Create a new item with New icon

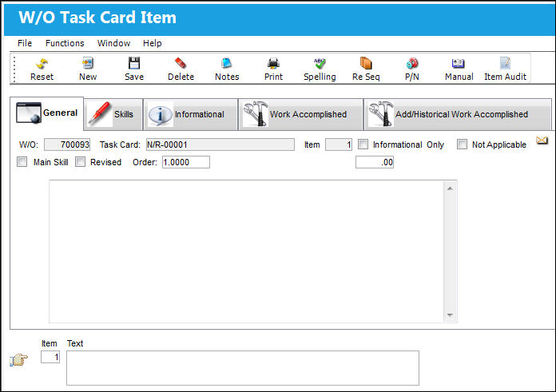88,69
